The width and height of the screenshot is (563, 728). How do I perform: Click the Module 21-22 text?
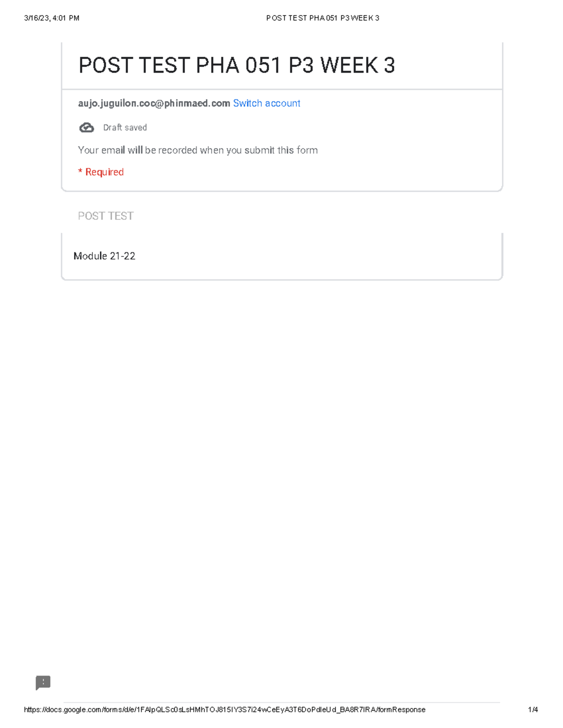(104, 256)
